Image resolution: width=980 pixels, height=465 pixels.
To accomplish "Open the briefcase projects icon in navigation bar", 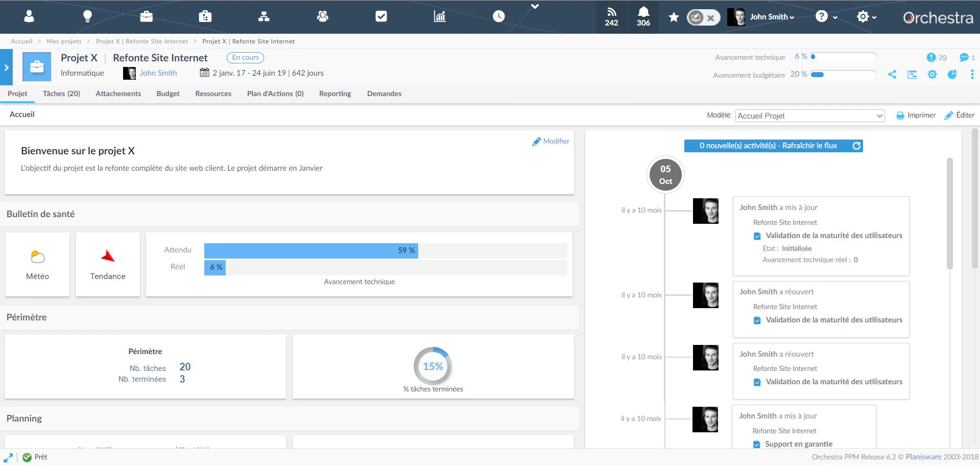I will (x=146, y=16).
